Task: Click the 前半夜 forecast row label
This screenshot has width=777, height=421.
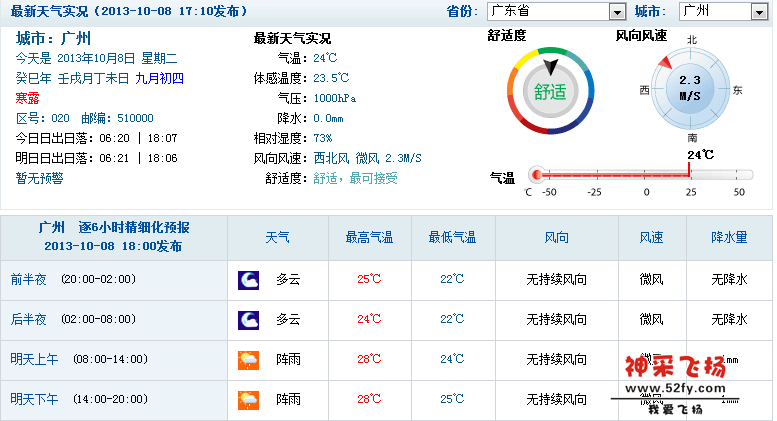Action: coord(28,279)
